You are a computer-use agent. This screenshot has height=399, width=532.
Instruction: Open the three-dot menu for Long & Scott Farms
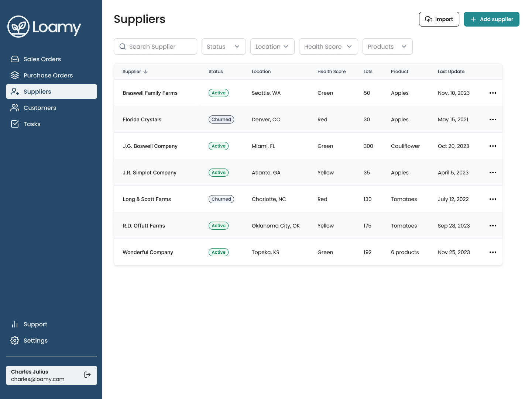click(x=493, y=199)
